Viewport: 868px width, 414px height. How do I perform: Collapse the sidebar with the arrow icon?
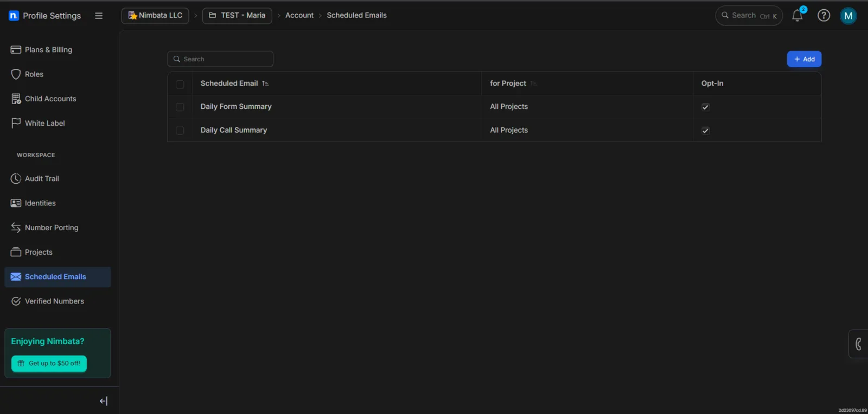pyautogui.click(x=104, y=401)
